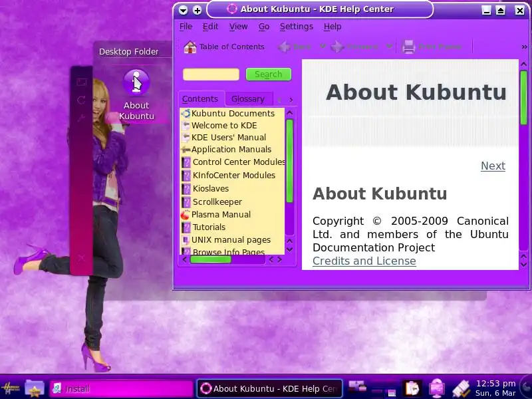Open the Edit menu
Screen dimensions: 532x399
pyautogui.click(x=210, y=27)
